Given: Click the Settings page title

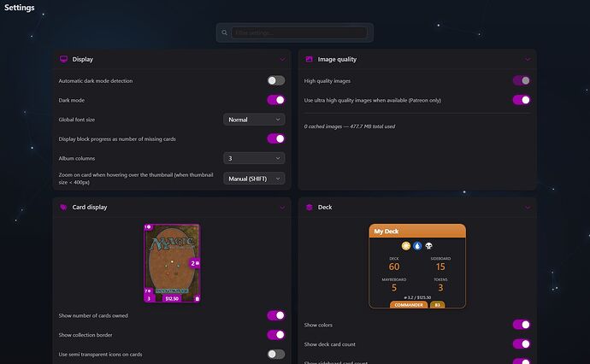Looking at the screenshot, I should pyautogui.click(x=19, y=8).
